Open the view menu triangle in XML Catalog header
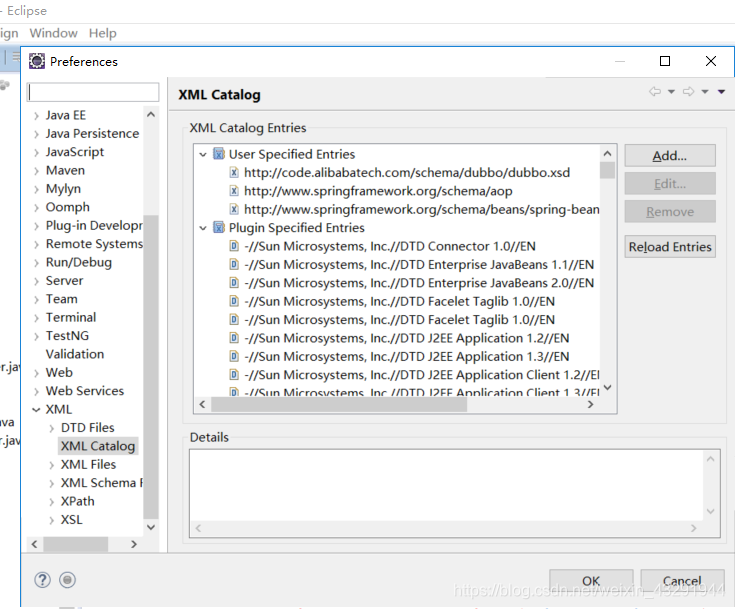 (721, 91)
